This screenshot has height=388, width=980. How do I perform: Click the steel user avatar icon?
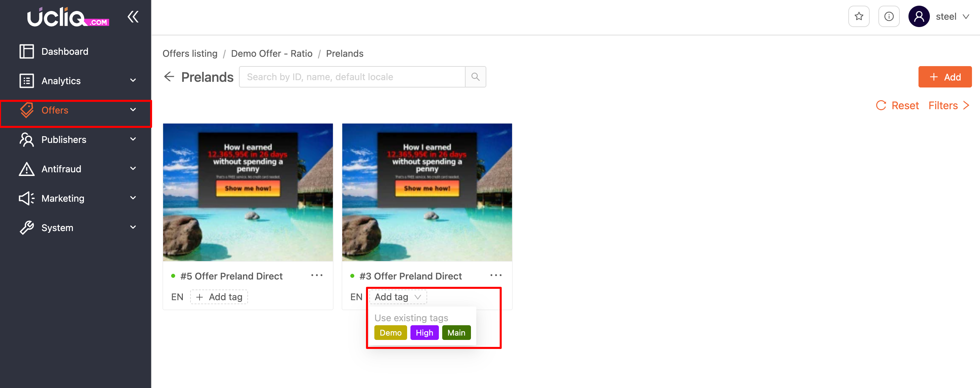[918, 16]
